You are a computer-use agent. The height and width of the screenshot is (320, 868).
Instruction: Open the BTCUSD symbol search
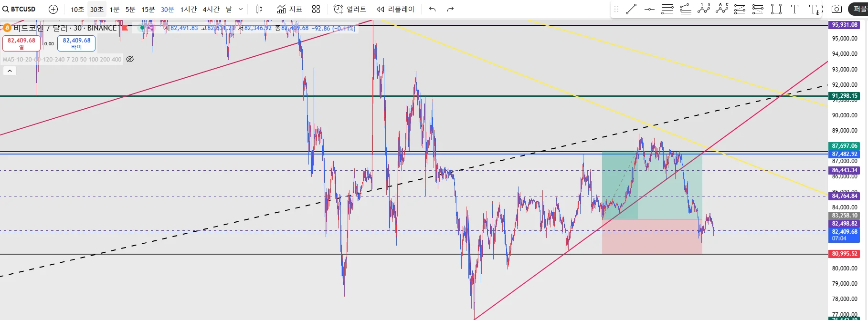tap(19, 9)
